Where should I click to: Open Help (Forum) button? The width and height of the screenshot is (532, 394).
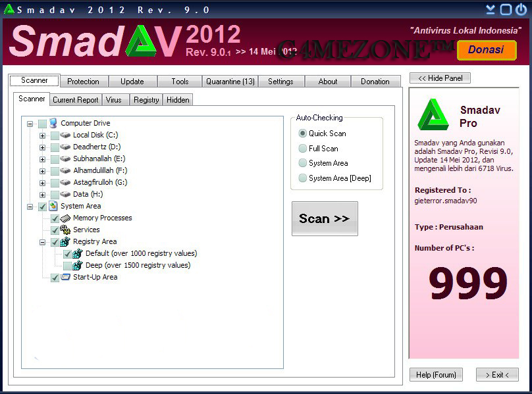click(x=436, y=375)
